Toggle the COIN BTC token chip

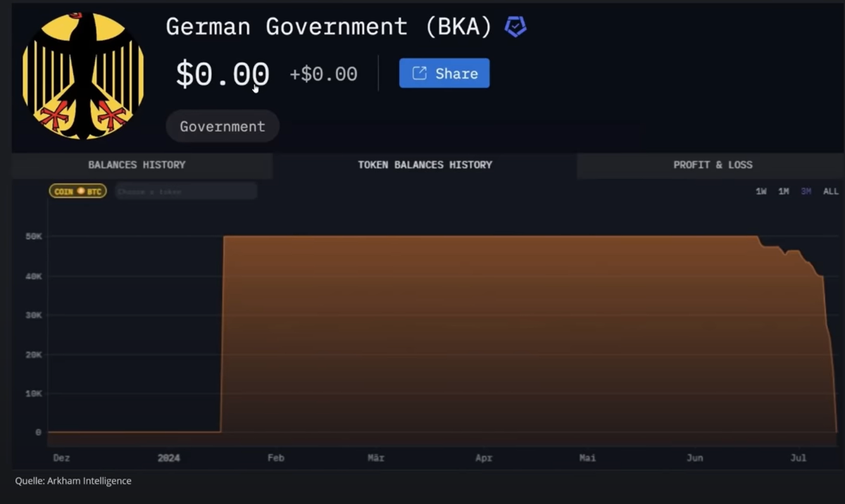[77, 191]
